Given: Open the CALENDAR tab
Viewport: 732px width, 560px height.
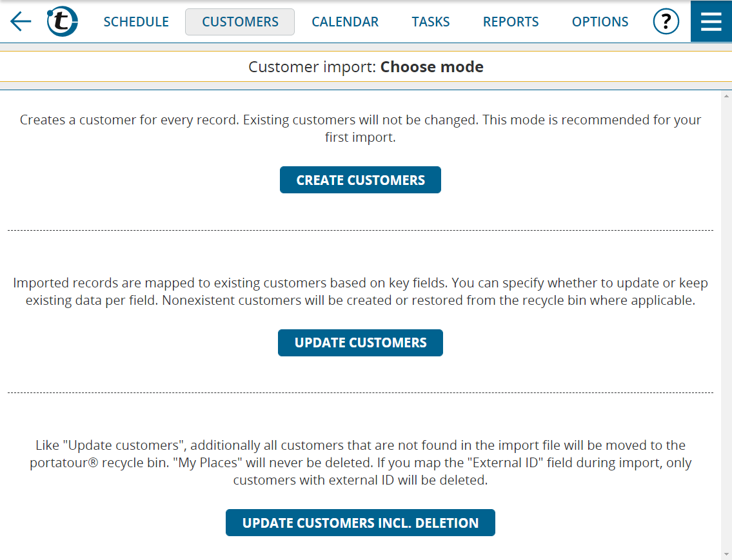Looking at the screenshot, I should click(345, 21).
